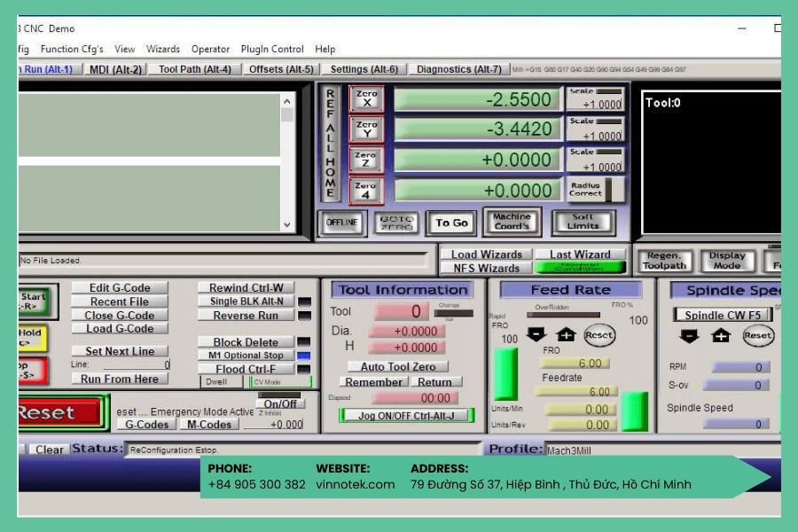Switch to the MDI (Alt-2) tab
Viewport: 798px width, 532px height.
(x=115, y=69)
